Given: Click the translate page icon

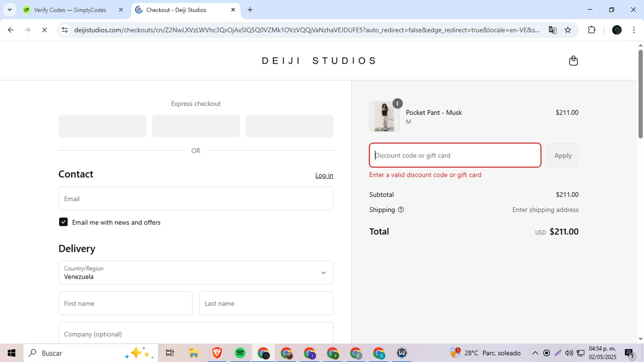Looking at the screenshot, I should point(553,30).
